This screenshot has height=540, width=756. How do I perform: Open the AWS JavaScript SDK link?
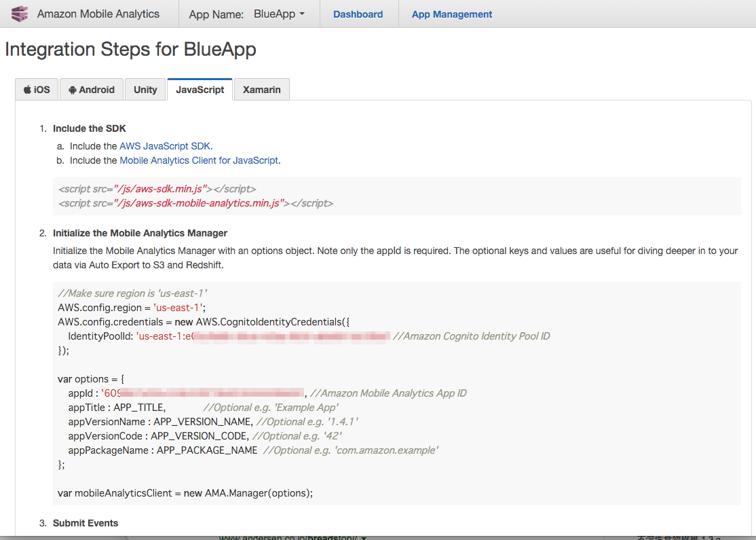click(164, 145)
